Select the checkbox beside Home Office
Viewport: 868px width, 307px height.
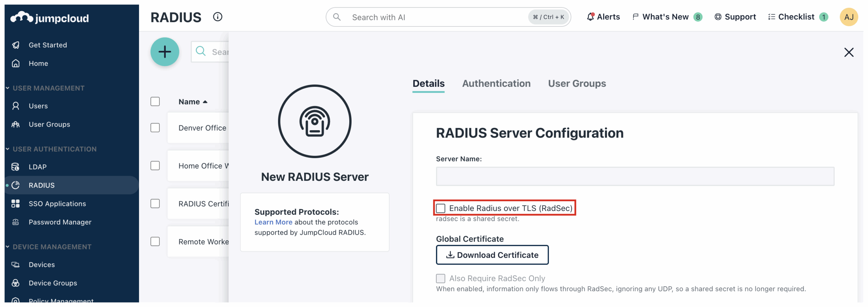(155, 166)
